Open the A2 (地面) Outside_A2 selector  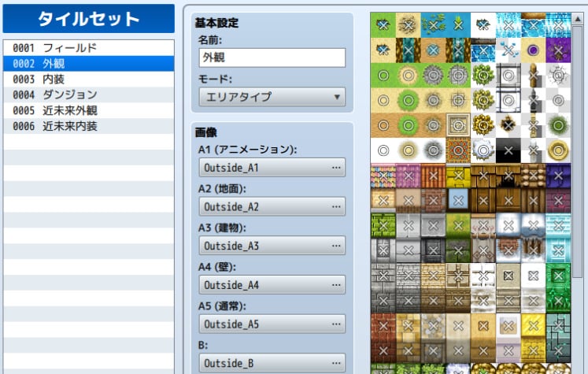pyautogui.click(x=272, y=207)
